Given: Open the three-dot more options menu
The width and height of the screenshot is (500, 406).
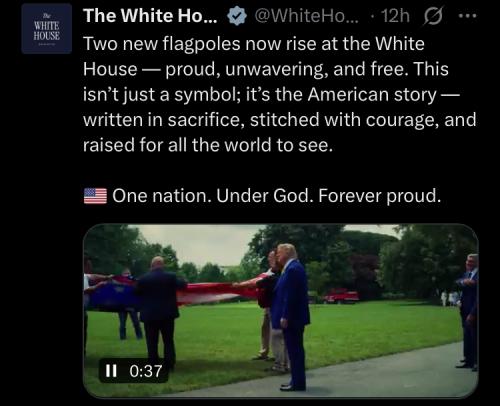Looking at the screenshot, I should (x=468, y=15).
